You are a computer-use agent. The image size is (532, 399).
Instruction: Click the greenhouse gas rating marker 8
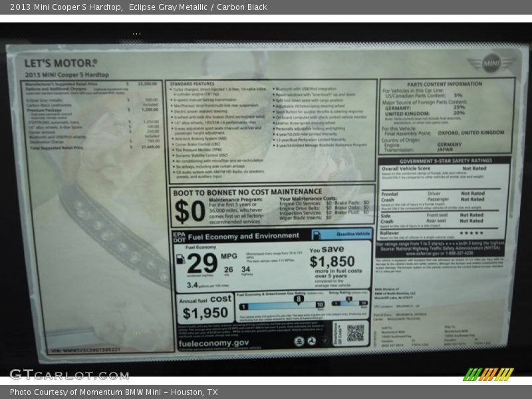[x=297, y=300]
